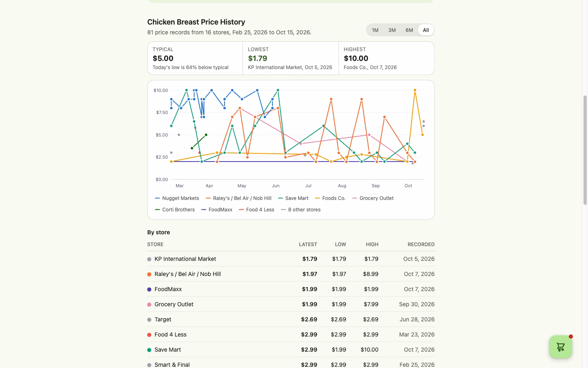588x368 pixels.
Task: Choose the 6M time range
Action: coord(409,30)
